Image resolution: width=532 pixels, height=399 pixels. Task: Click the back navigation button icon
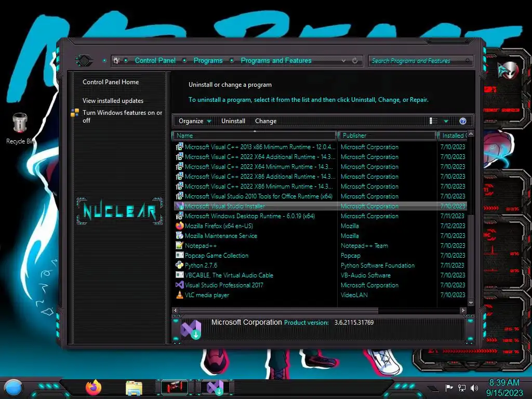coord(84,61)
